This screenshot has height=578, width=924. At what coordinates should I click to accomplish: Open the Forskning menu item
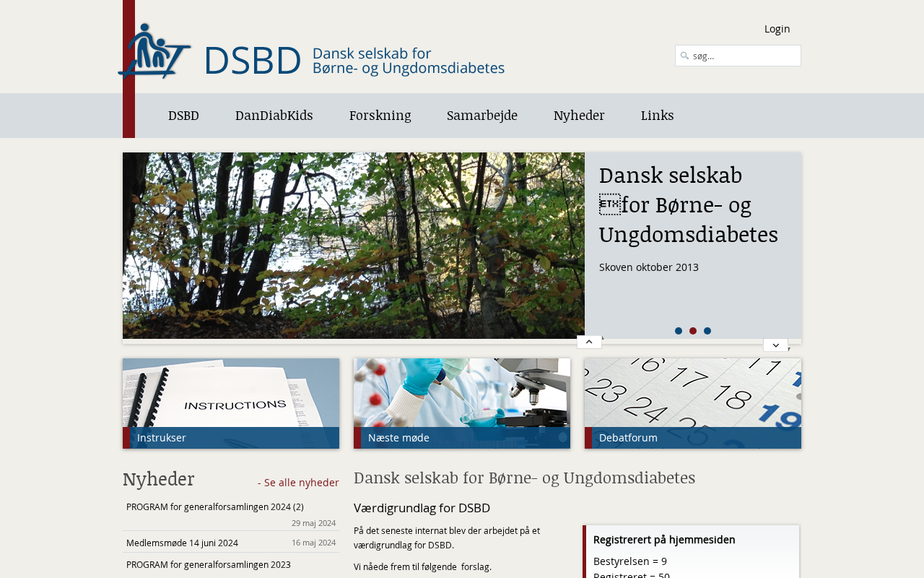380,116
